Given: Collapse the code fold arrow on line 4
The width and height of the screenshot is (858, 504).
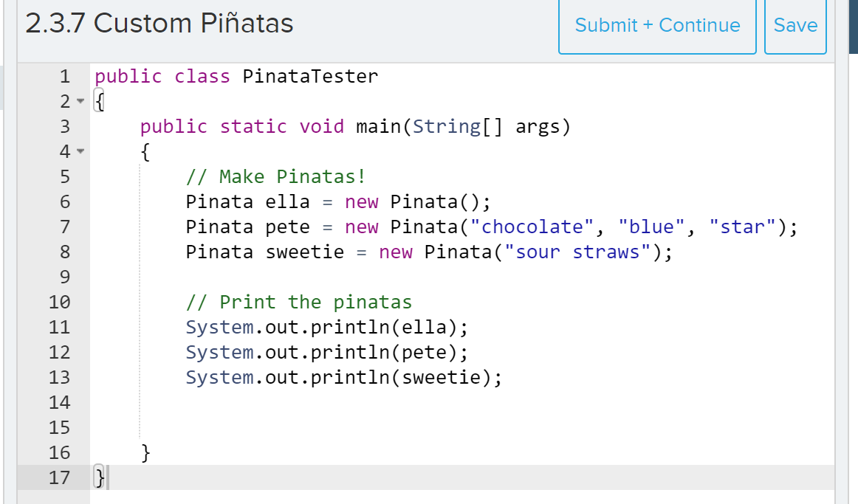Looking at the screenshot, I should coord(80,151).
